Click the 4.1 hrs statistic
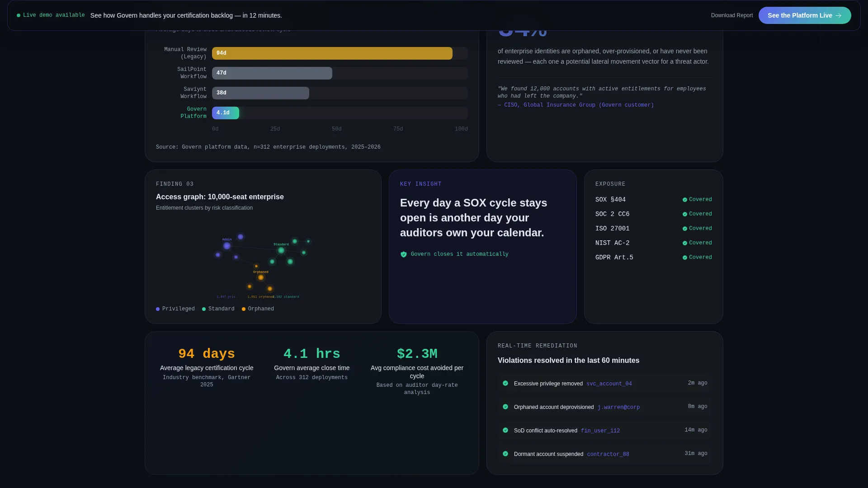The height and width of the screenshot is (488, 868). click(x=312, y=354)
